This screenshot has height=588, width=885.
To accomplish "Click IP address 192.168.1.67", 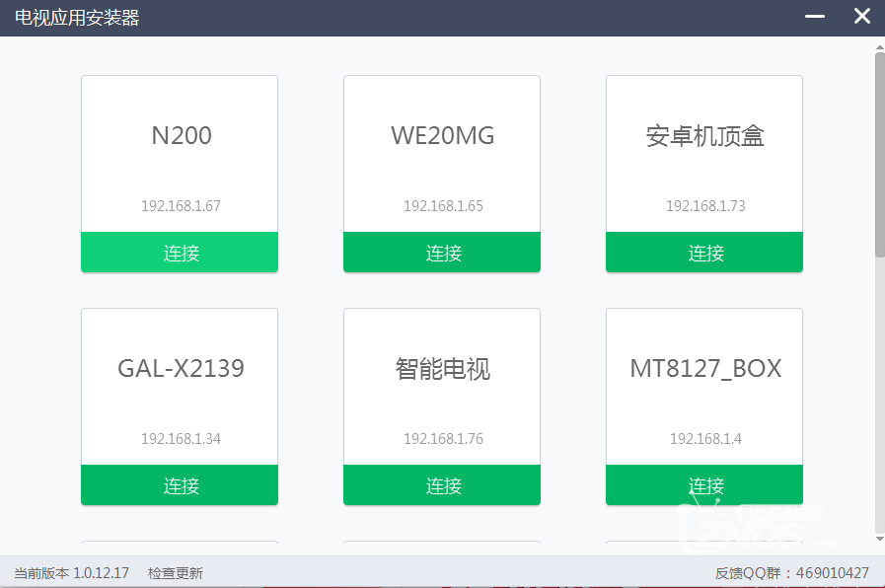I will 181,206.
